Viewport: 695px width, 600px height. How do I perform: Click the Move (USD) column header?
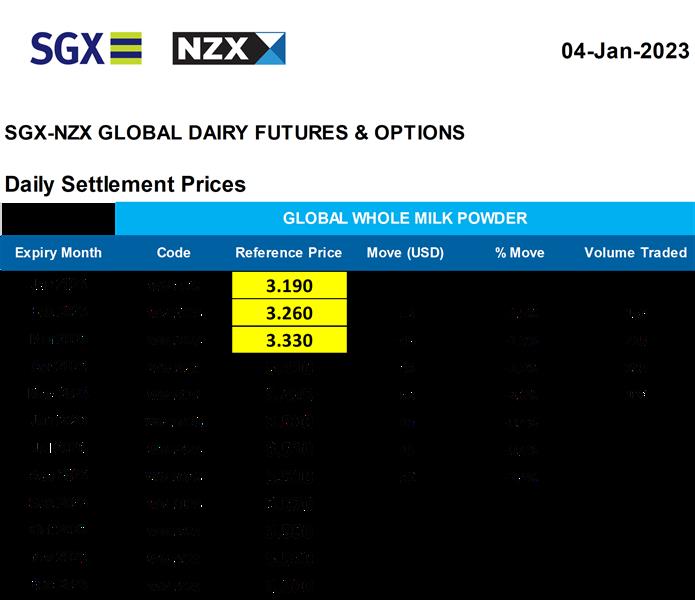(405, 253)
